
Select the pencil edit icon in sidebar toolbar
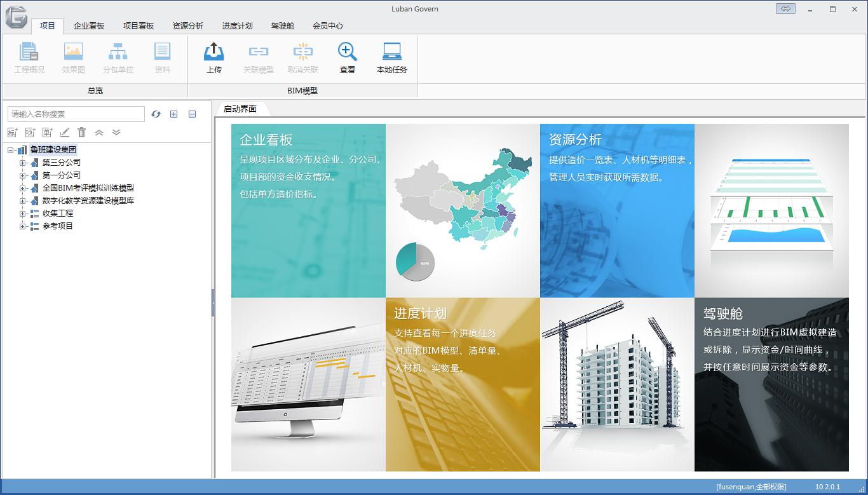click(65, 132)
